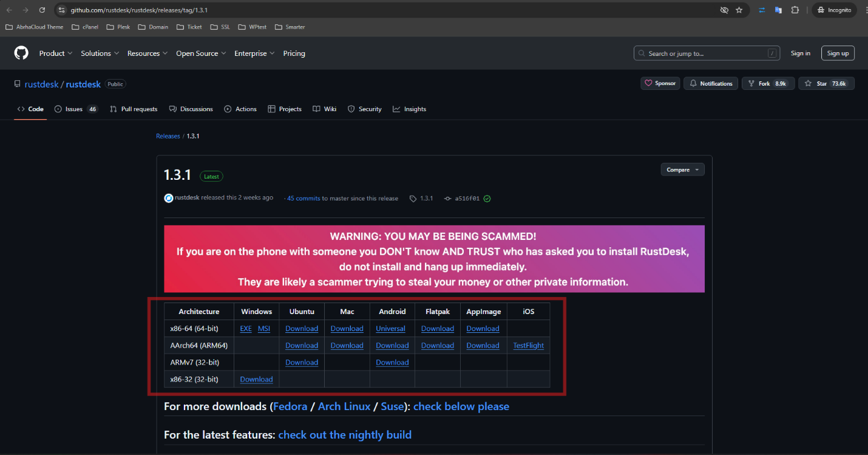Open the Pull requests tab
This screenshot has height=455, width=868.
(x=134, y=109)
